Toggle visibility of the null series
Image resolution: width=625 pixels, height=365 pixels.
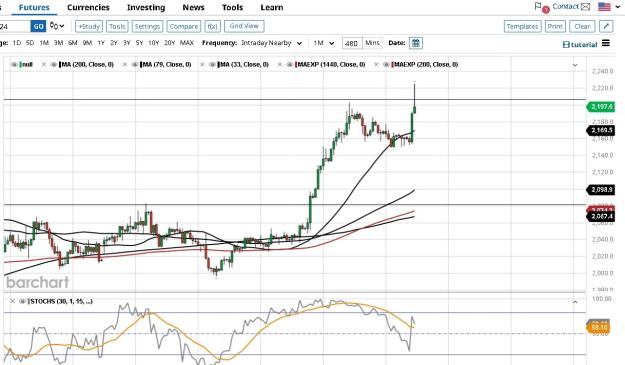(14, 65)
